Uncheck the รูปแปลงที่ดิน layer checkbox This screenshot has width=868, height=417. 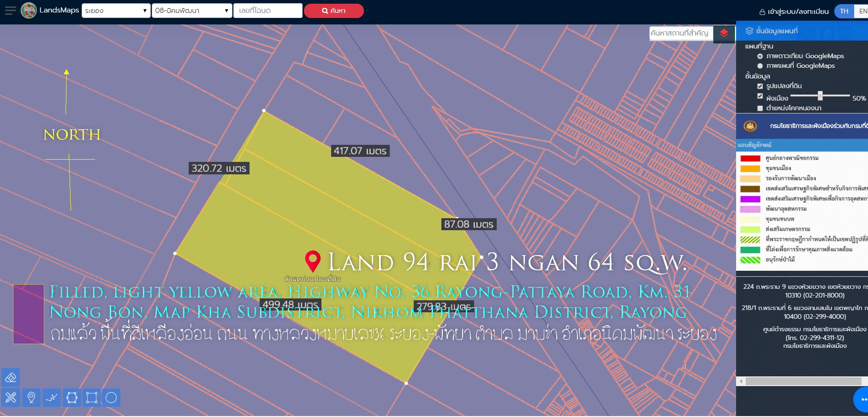pyautogui.click(x=760, y=86)
